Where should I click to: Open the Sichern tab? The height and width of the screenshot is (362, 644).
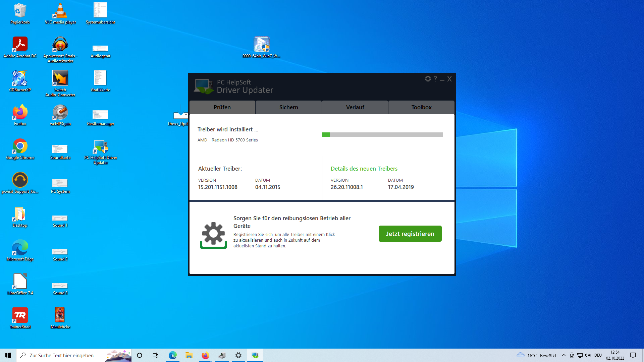tap(288, 107)
